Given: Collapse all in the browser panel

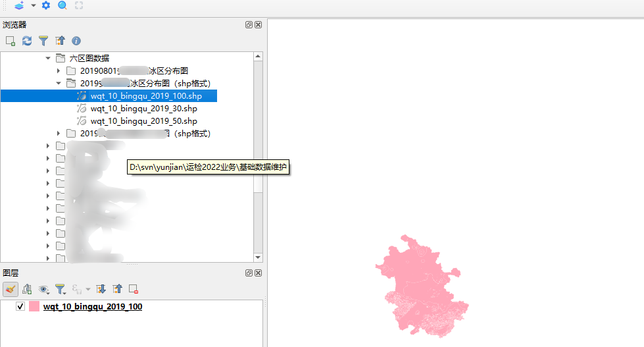Looking at the screenshot, I should 60,41.
